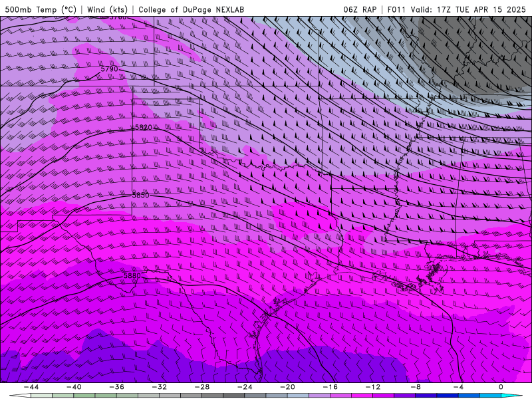Click the -32 colorbar tick label
Viewport: 532px width, 399px height.
click(x=159, y=387)
